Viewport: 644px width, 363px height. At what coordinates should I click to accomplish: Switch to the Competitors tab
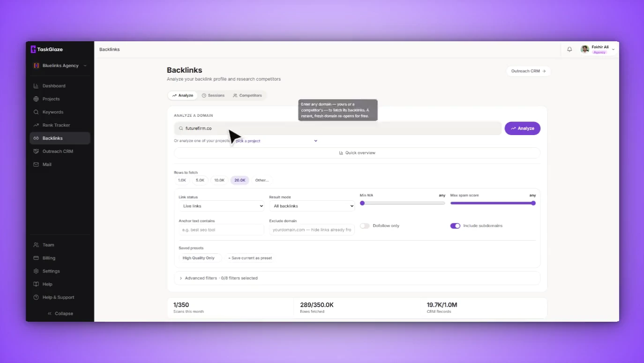click(x=247, y=96)
